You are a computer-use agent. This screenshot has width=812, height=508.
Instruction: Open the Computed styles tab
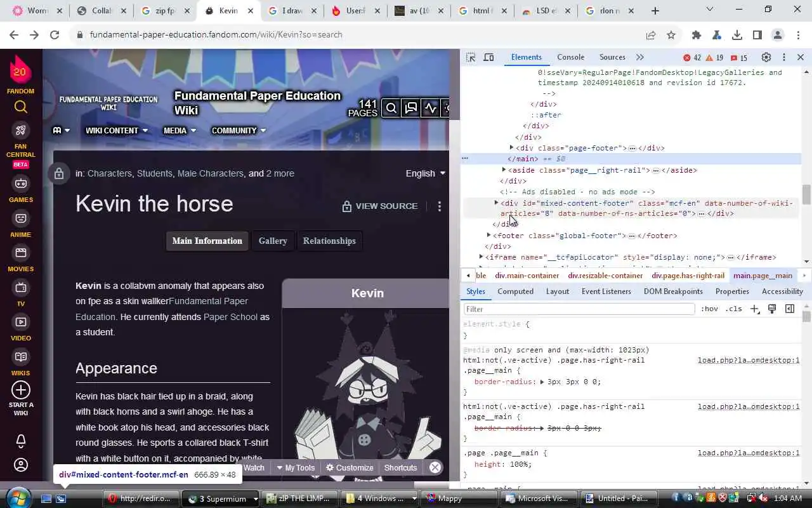click(515, 291)
